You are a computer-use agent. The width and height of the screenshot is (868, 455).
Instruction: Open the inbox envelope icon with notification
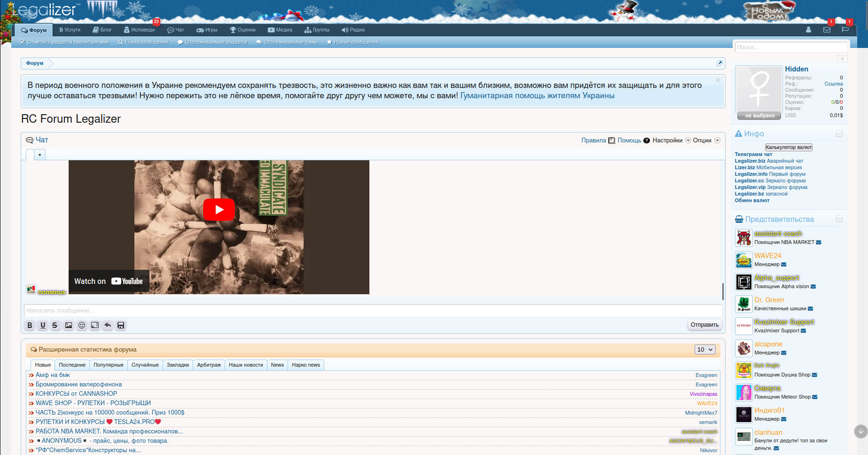(827, 30)
